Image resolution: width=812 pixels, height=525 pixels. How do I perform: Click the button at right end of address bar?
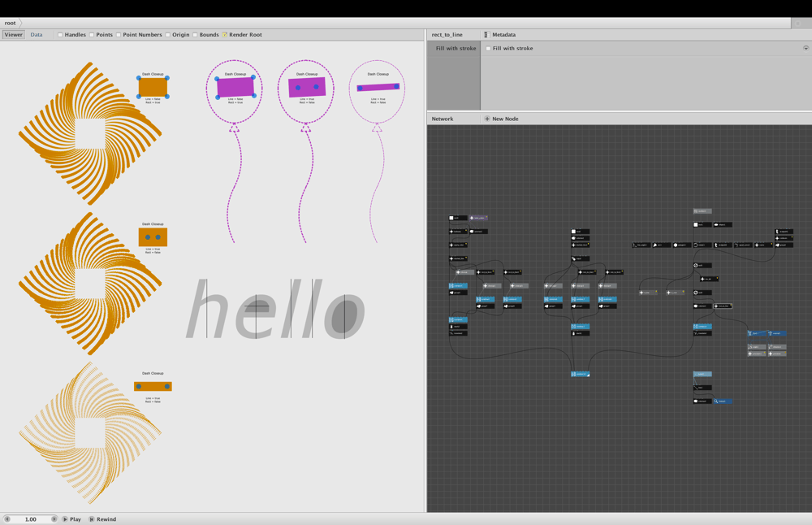[x=797, y=24]
